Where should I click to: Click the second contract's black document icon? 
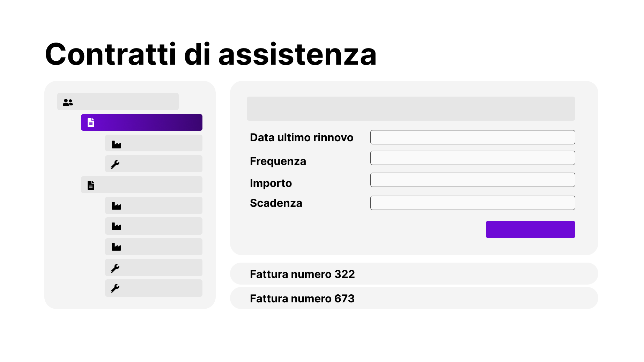pos(91,185)
